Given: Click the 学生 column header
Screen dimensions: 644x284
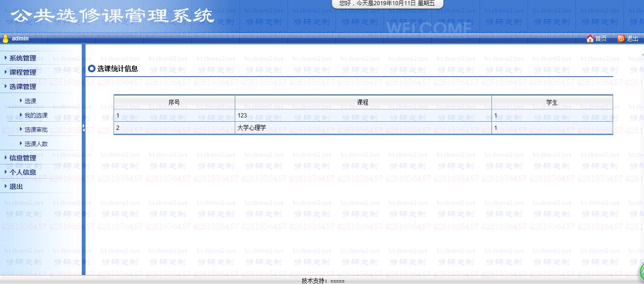Looking at the screenshot, I should 552,102.
